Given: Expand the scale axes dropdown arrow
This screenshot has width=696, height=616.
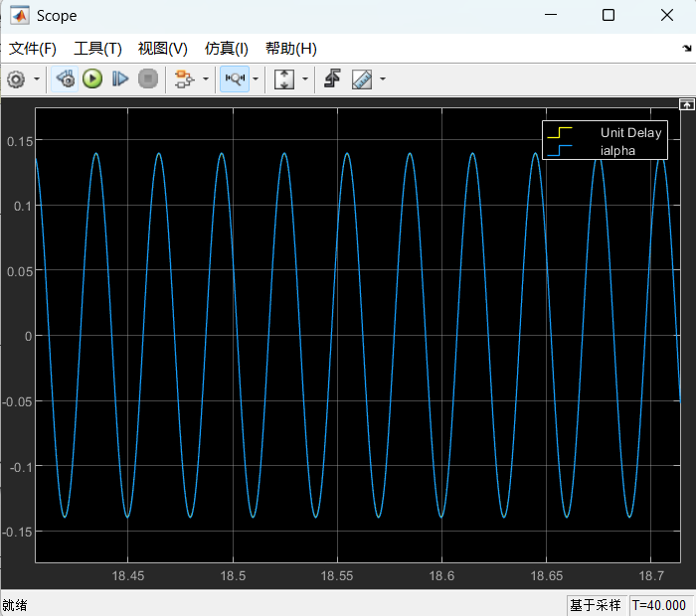Looking at the screenshot, I should pos(305,78).
